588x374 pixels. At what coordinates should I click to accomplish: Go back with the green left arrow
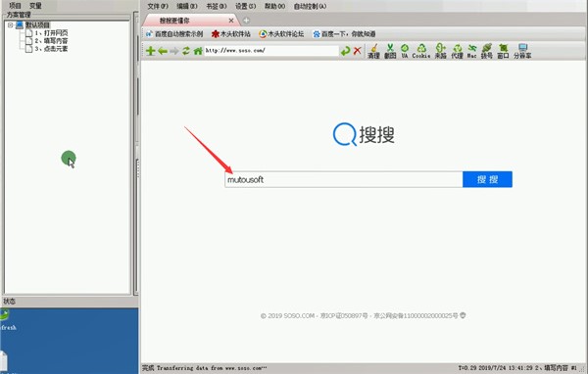point(163,51)
